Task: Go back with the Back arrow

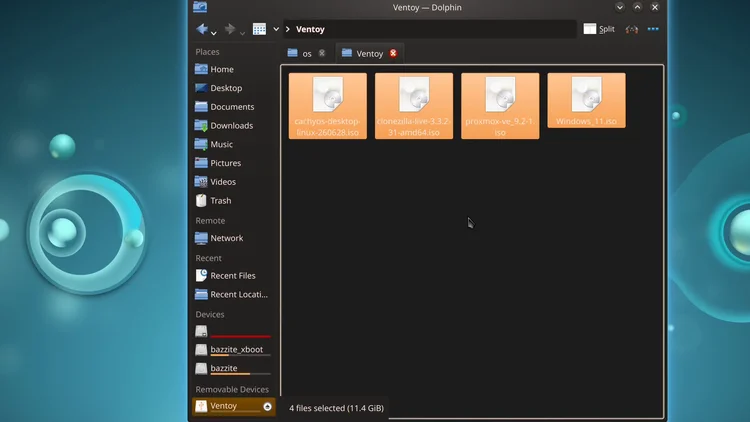Action: pyautogui.click(x=202, y=29)
